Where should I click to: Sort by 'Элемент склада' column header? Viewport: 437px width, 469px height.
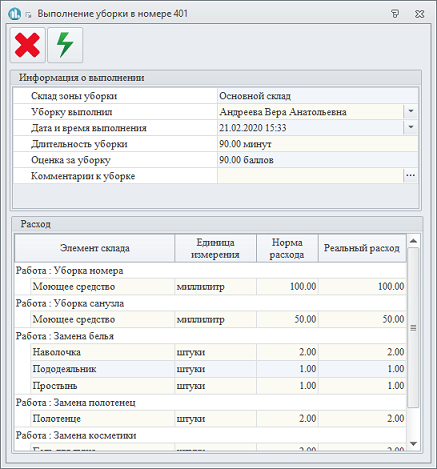point(95,248)
